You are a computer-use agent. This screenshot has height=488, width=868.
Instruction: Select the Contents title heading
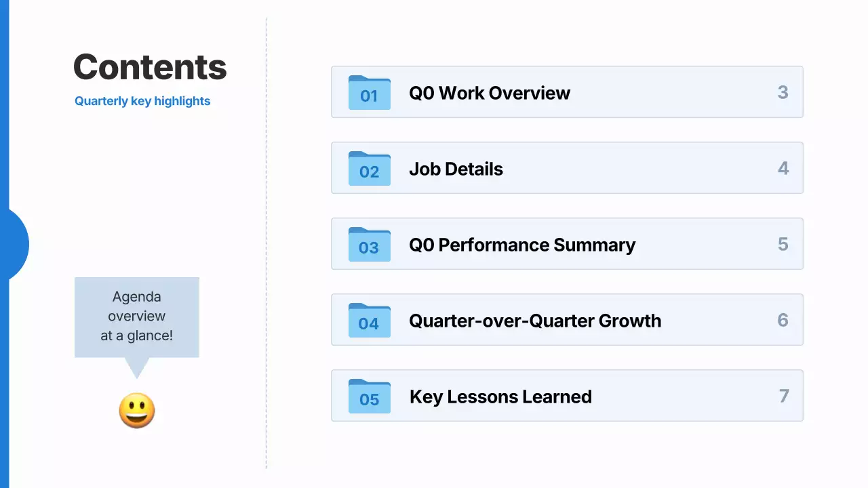click(150, 67)
